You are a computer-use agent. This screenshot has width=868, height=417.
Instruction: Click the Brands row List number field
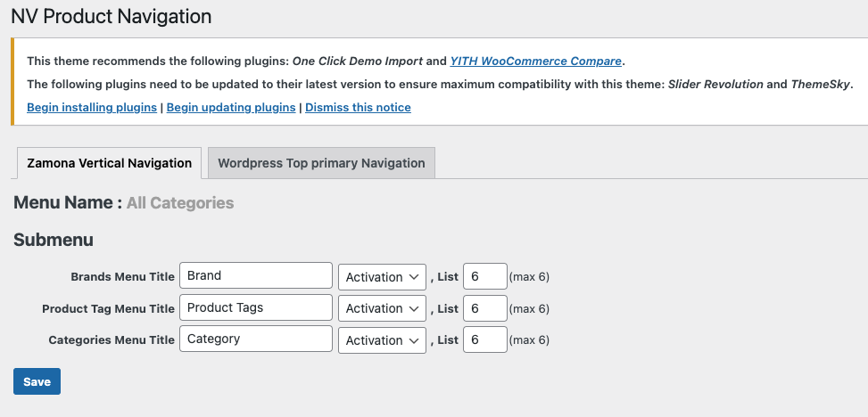[484, 277]
